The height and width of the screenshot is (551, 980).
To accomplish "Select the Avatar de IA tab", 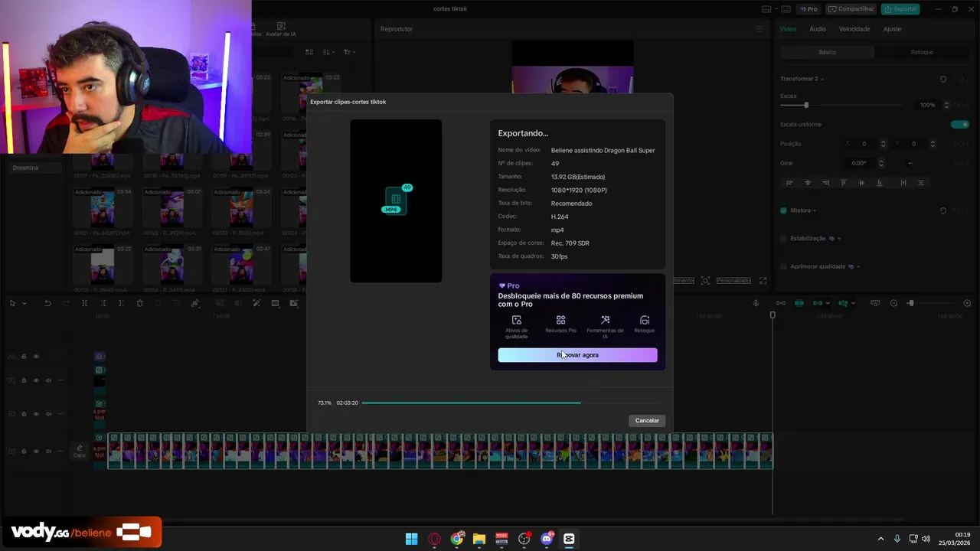I will coord(281,30).
